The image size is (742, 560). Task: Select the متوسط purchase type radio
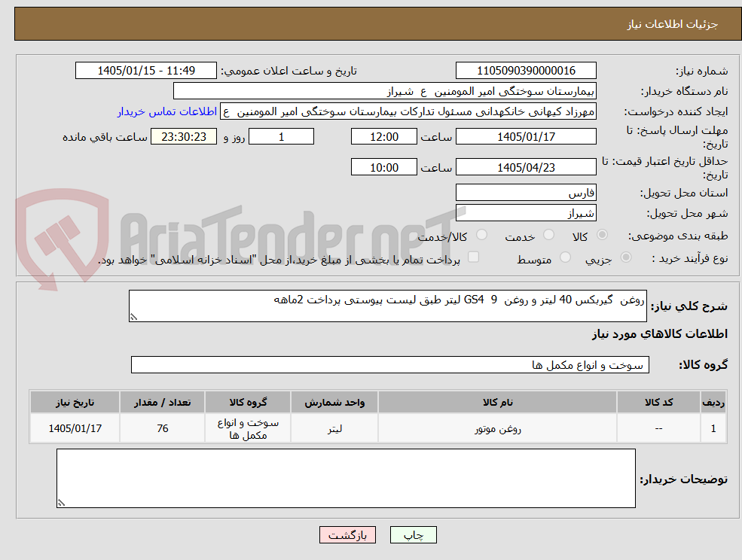pos(565,257)
